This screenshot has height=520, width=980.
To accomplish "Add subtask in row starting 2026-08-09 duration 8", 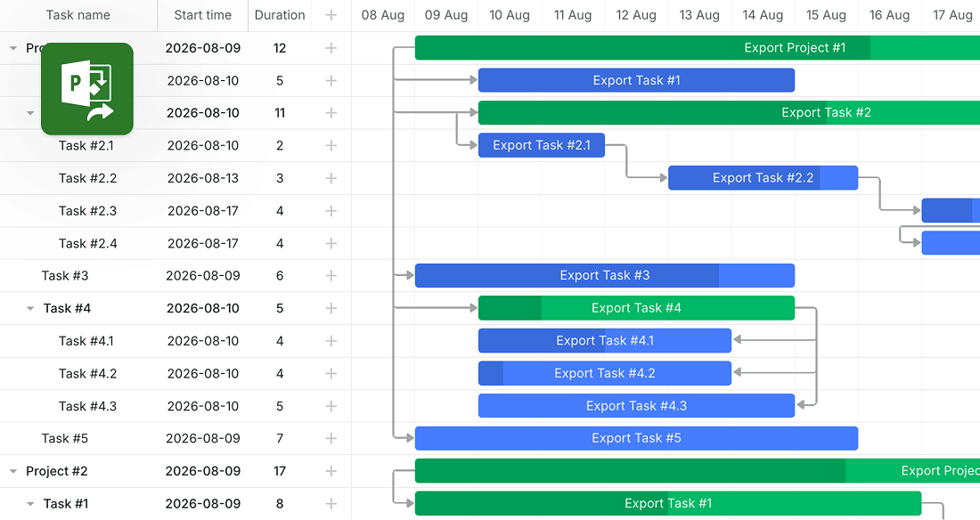I will coord(331,504).
